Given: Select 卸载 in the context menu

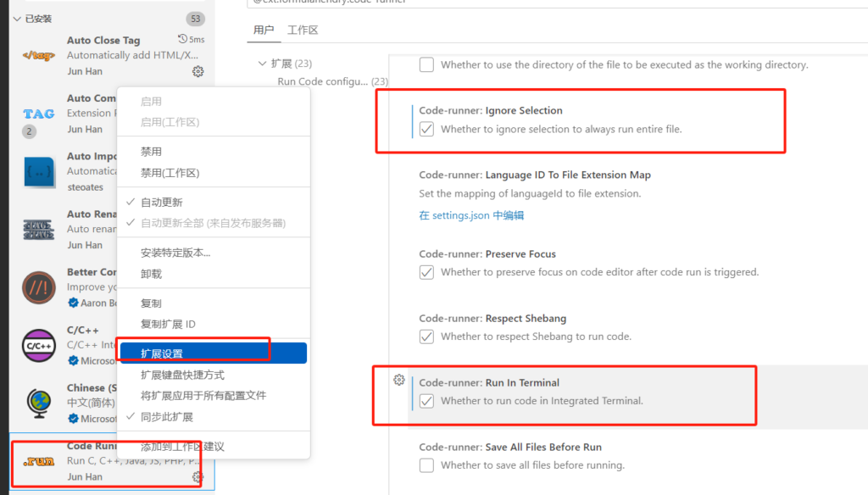Looking at the screenshot, I should coord(151,274).
